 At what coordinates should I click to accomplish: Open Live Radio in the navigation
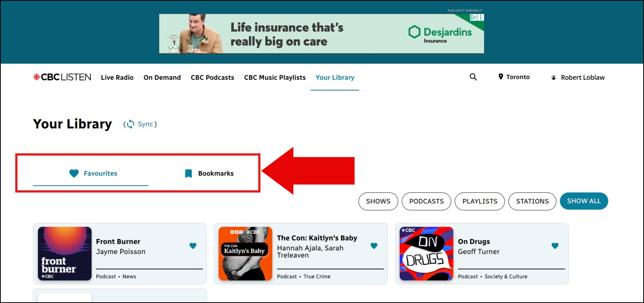117,78
